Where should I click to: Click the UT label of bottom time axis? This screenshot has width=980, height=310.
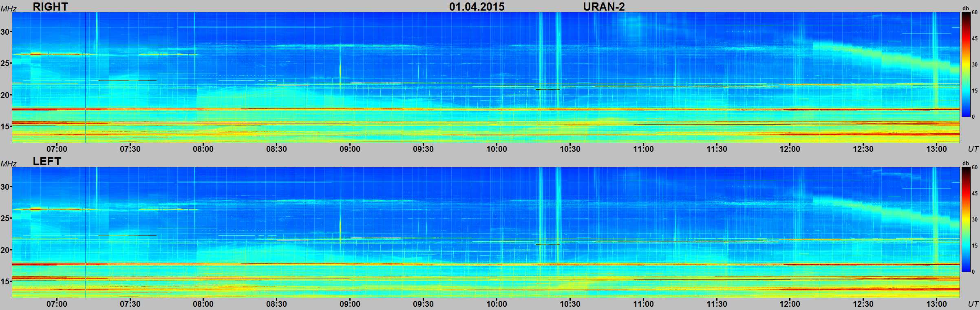[x=973, y=304]
